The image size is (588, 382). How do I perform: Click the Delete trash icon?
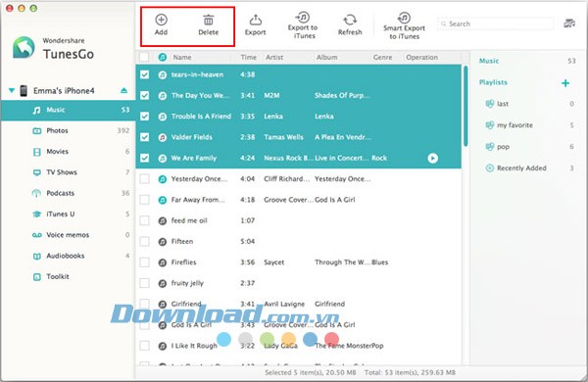[209, 20]
